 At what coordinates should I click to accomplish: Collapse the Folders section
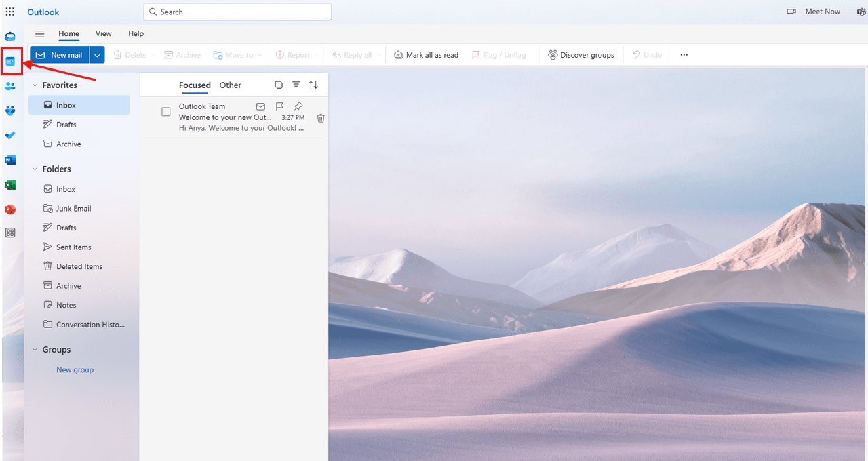click(x=35, y=168)
